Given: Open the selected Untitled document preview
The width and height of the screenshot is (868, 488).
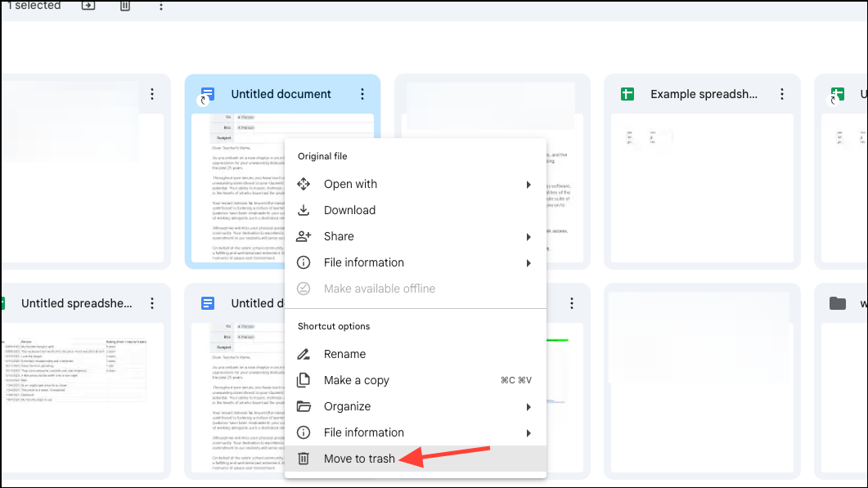Looking at the screenshot, I should point(238,188).
